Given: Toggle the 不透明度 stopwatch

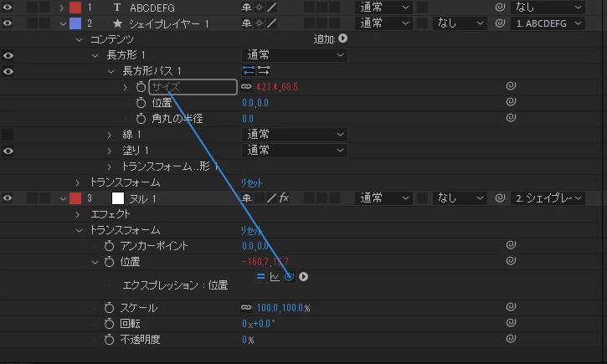Looking at the screenshot, I should click(x=109, y=340).
